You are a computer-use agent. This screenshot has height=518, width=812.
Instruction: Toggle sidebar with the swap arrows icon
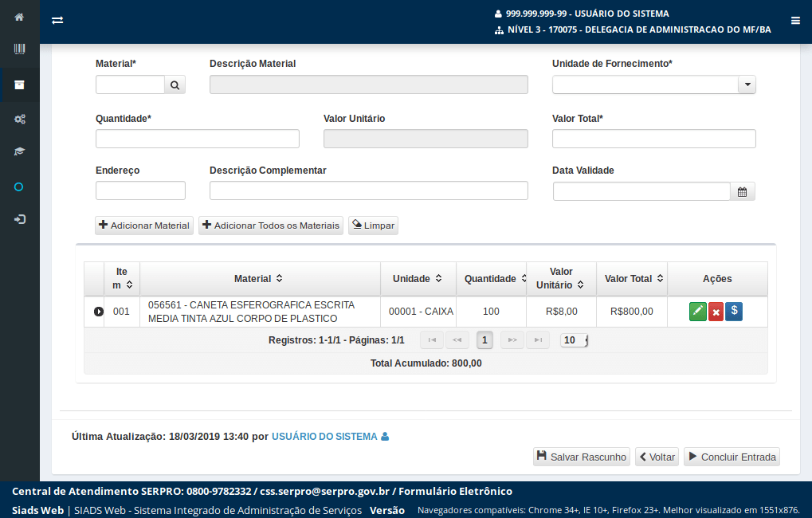pos(57,20)
